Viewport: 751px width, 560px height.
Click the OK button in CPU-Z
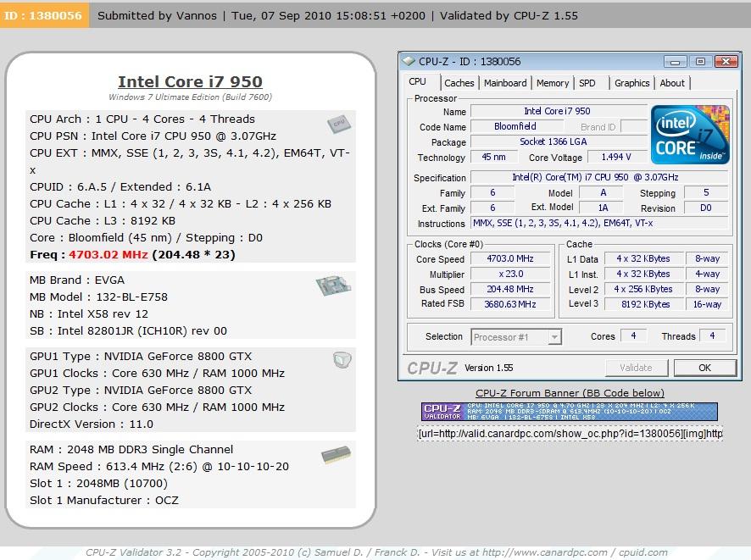click(704, 368)
